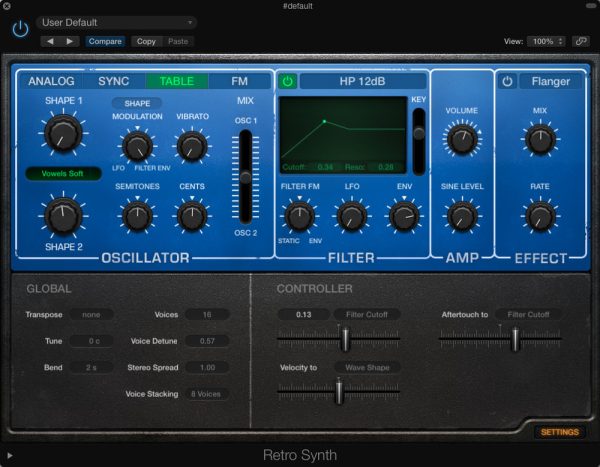Toggle the Flanger effect power button

point(507,81)
